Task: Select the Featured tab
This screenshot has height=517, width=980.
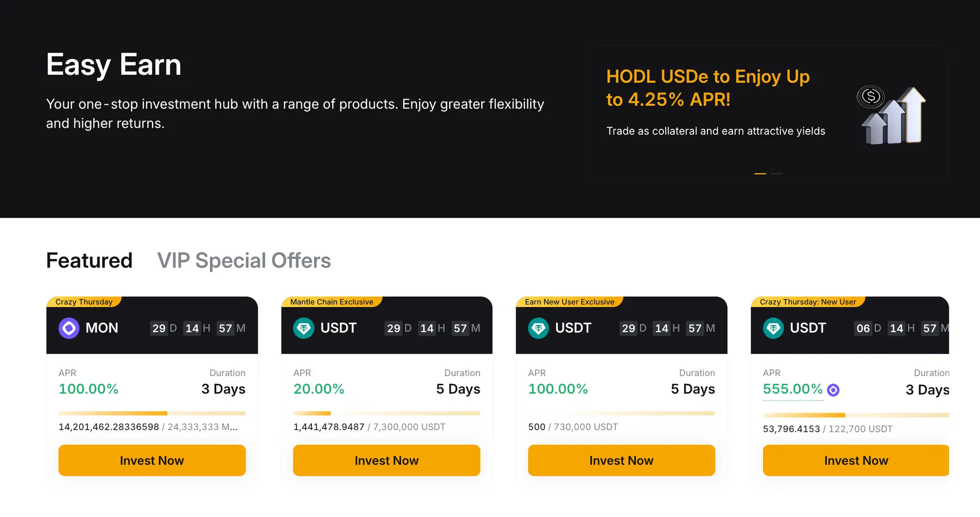Action: 89,261
